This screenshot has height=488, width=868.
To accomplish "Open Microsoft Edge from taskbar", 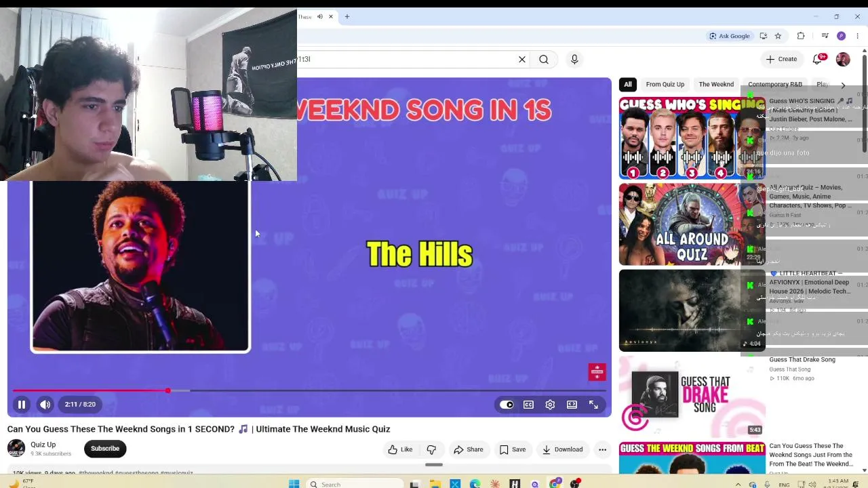I will [475, 484].
